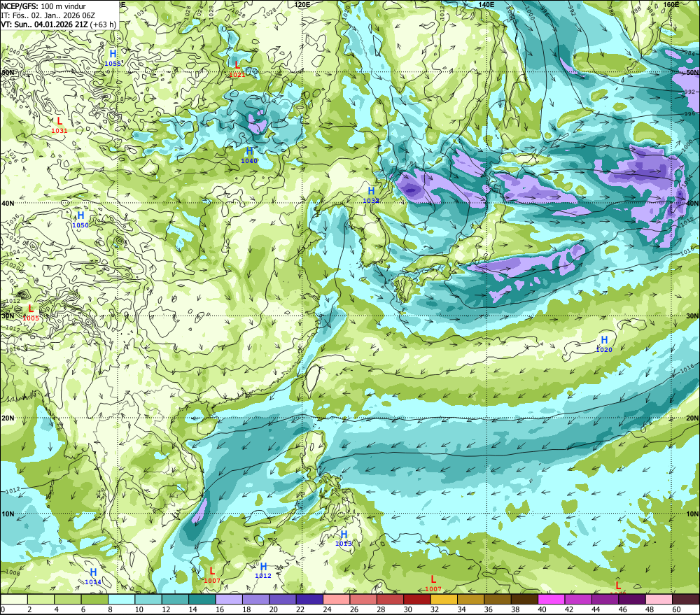
Task: Click the 160E longitude label
Action: point(671,4)
